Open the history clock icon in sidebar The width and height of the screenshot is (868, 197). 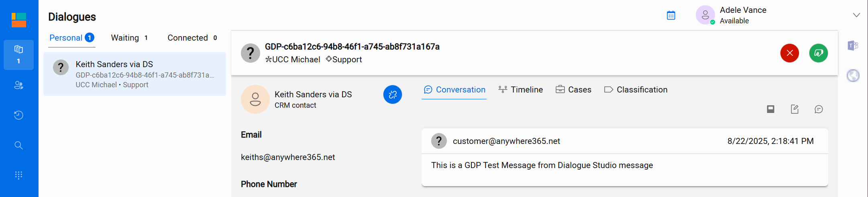(x=18, y=115)
